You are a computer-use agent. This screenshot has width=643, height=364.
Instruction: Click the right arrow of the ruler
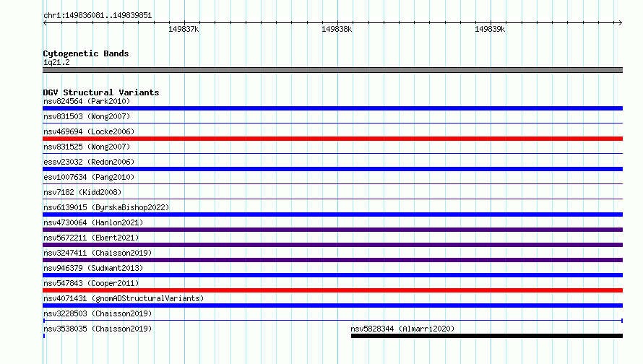[620, 23]
